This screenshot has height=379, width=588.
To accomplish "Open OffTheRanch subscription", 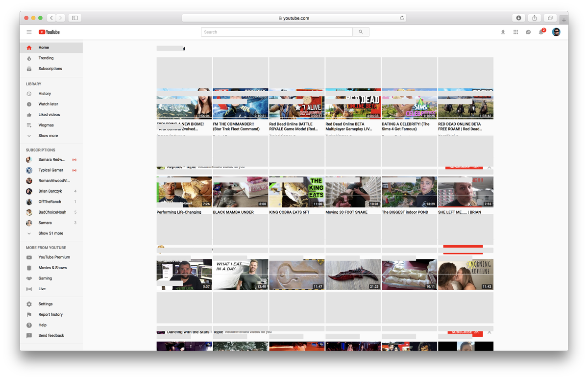I will [x=51, y=202].
